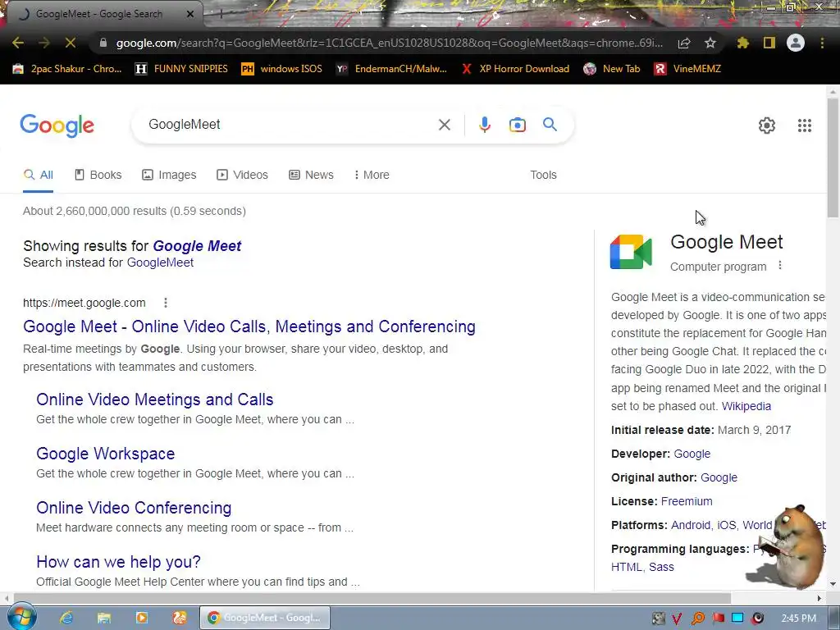Open Wikipedia link in knowledge panel
Image resolution: width=840 pixels, height=630 pixels.
746,406
